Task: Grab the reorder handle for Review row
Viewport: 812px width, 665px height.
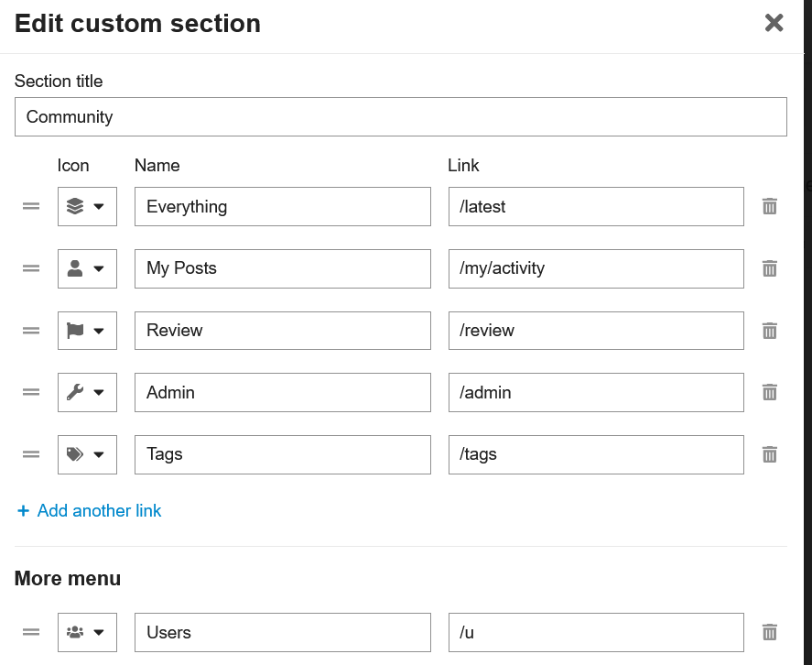Action: click(x=31, y=330)
